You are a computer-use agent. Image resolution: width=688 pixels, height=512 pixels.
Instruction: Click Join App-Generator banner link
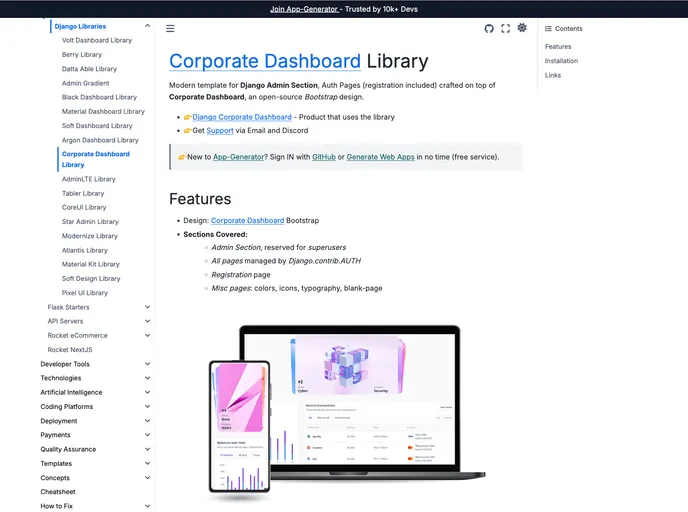(x=305, y=9)
